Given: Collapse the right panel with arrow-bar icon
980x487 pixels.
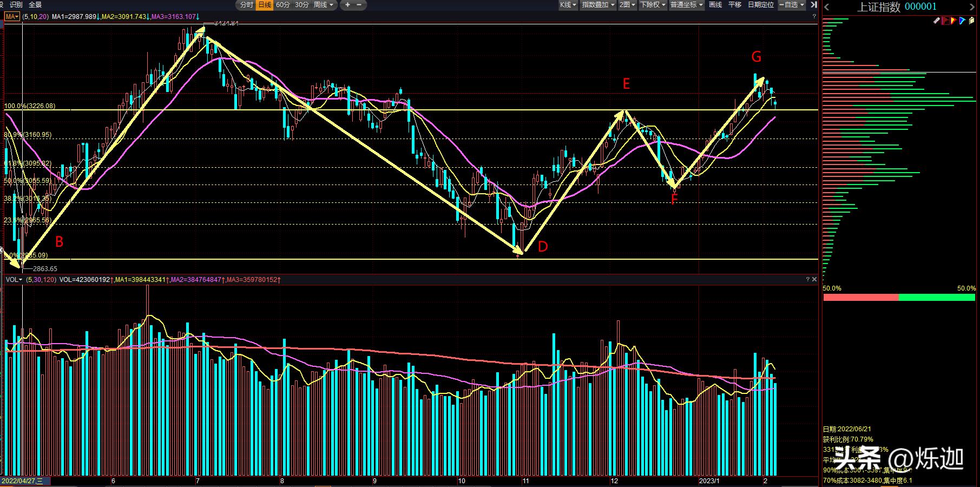Looking at the screenshot, I should 813,5.
